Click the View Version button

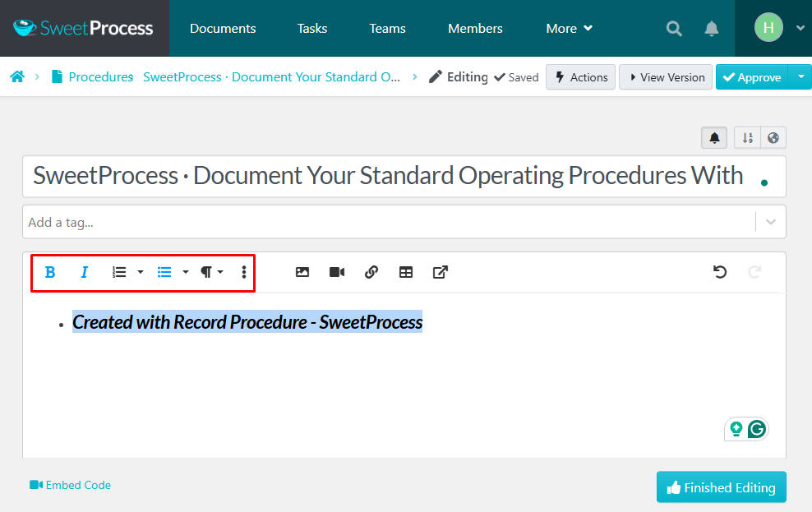pyautogui.click(x=666, y=77)
